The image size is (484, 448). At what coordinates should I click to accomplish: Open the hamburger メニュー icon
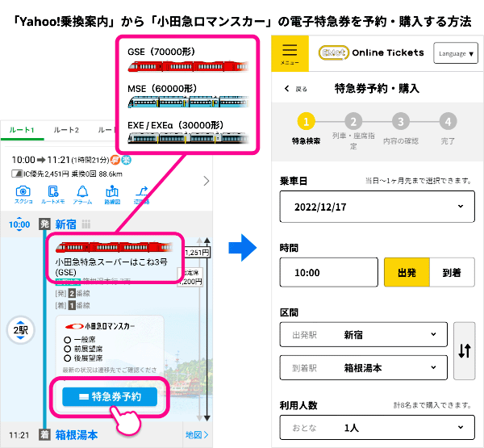point(290,53)
